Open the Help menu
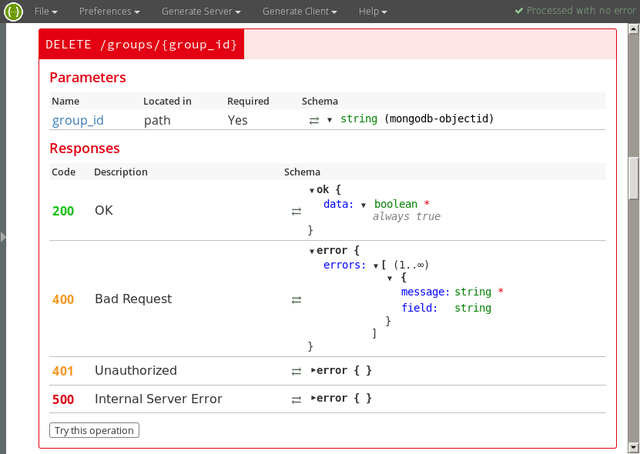The height and width of the screenshot is (454, 640). click(x=373, y=11)
